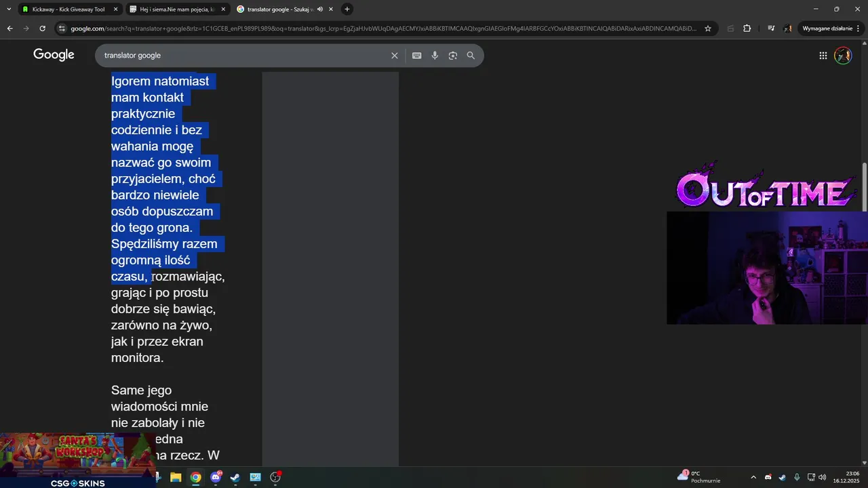Open the Discord system tray icon
The height and width of the screenshot is (488, 868).
coord(768,477)
